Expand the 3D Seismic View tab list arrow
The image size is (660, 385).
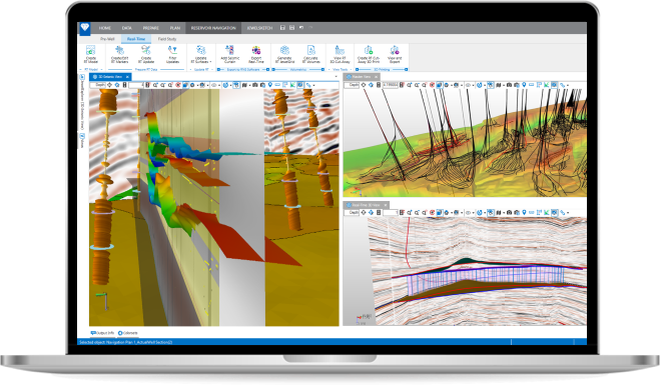pos(336,77)
